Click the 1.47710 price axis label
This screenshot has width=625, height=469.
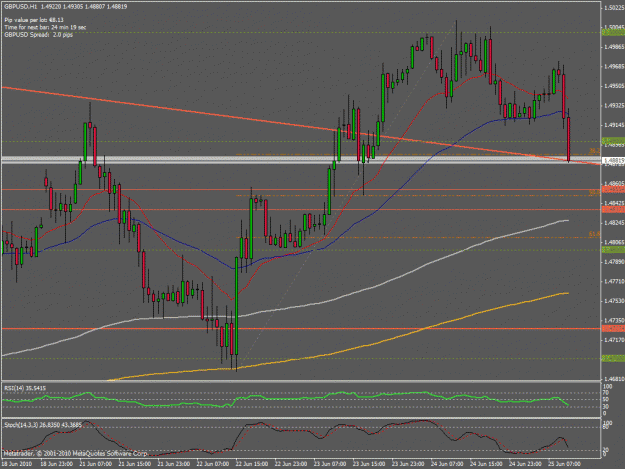(x=614, y=281)
